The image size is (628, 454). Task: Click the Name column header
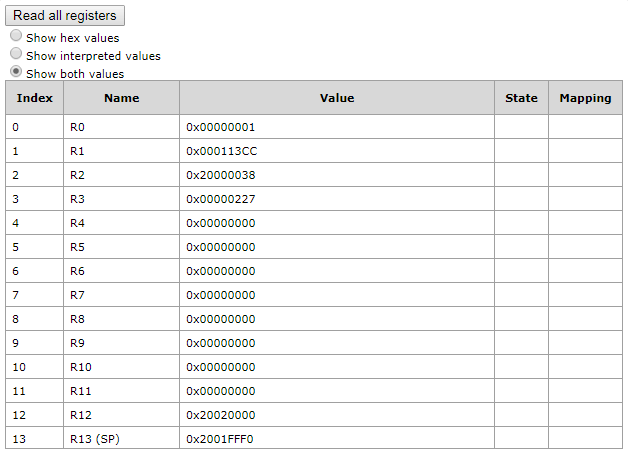(x=122, y=98)
